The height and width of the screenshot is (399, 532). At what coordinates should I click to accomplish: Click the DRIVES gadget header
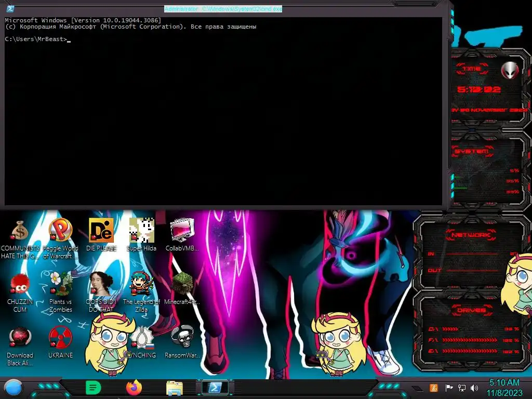(x=471, y=310)
